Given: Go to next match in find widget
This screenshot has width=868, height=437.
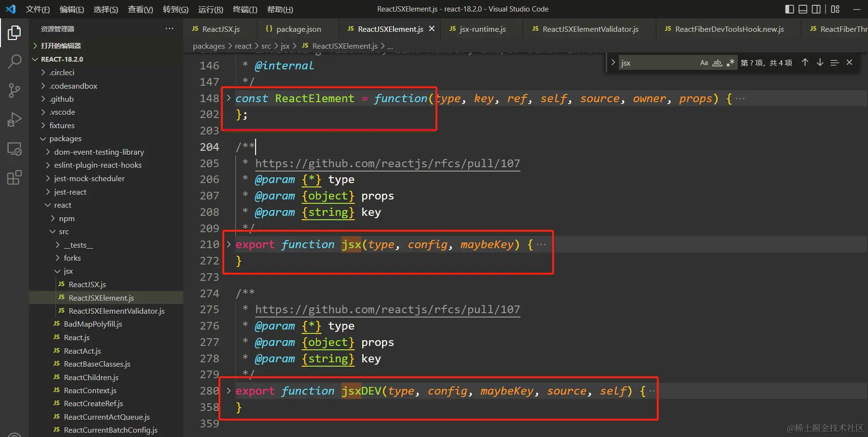Looking at the screenshot, I should pos(820,63).
